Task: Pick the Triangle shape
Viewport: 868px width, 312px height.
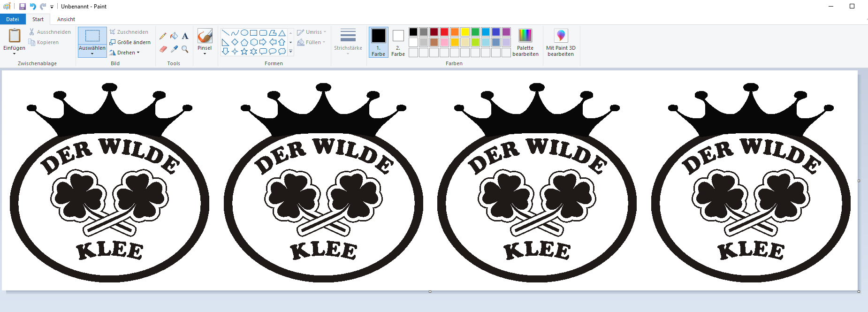Action: click(282, 33)
